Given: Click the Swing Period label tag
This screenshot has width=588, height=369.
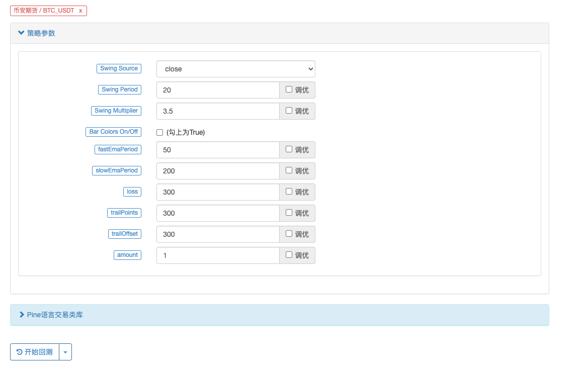Looking at the screenshot, I should pos(120,89).
